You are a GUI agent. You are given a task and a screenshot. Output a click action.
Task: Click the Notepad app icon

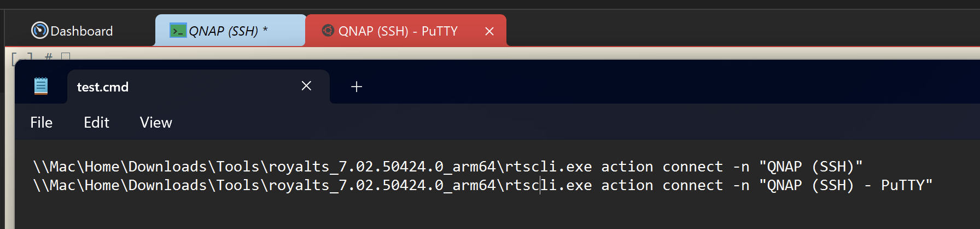41,86
